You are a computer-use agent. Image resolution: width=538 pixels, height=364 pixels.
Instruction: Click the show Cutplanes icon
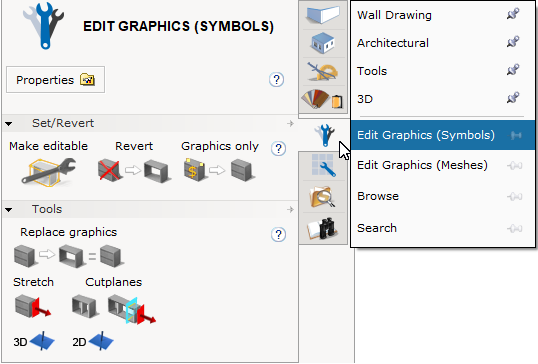pyautogui.click(x=85, y=306)
